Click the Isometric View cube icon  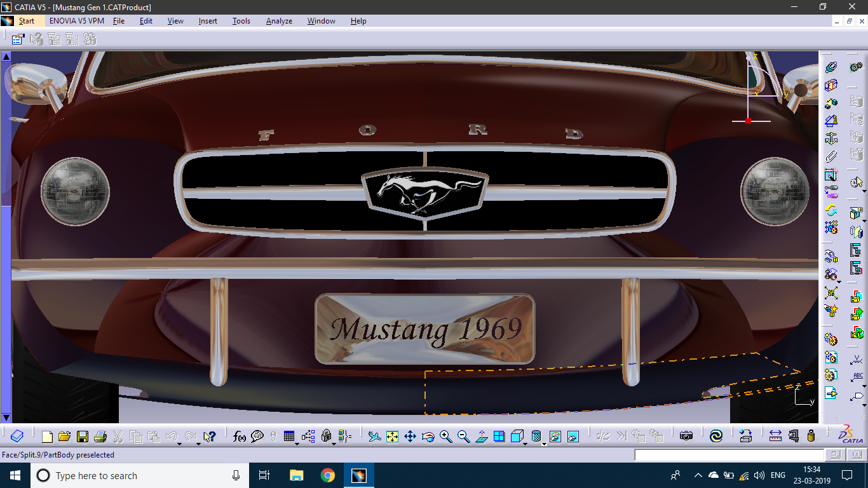(517, 437)
